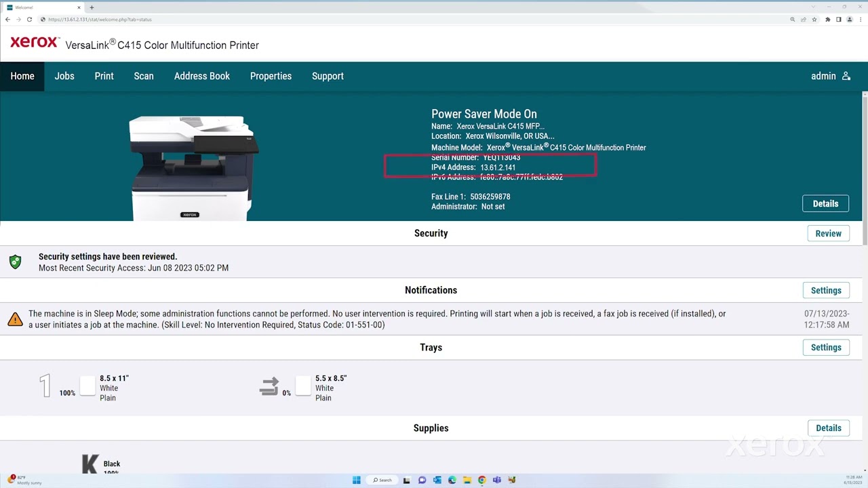The height and width of the screenshot is (488, 868).
Task: Click the taskbar clock and date
Action: coord(854,480)
